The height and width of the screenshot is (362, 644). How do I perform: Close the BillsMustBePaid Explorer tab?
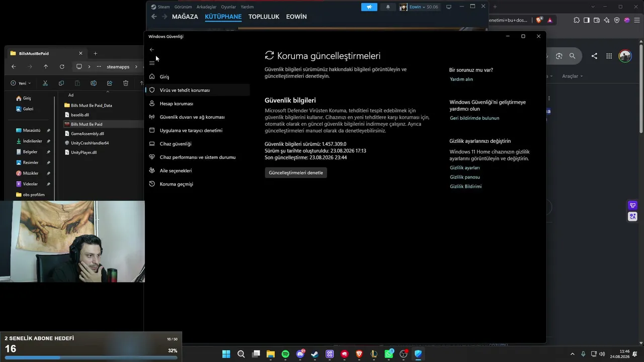click(x=80, y=53)
